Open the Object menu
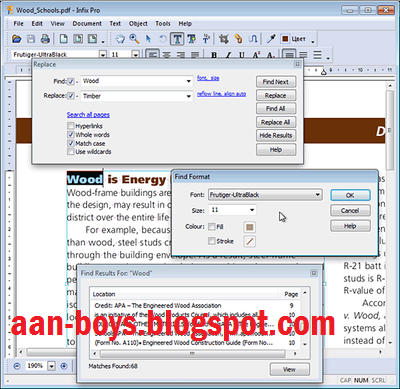The height and width of the screenshot is (389, 400). click(x=138, y=24)
